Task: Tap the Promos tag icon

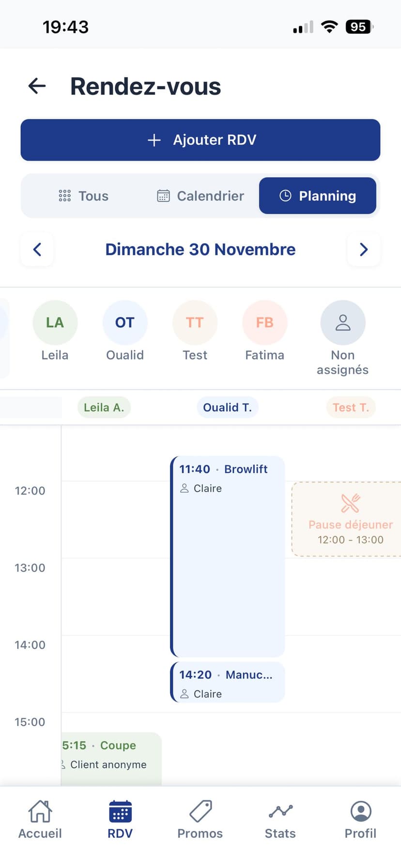Action: click(200, 811)
